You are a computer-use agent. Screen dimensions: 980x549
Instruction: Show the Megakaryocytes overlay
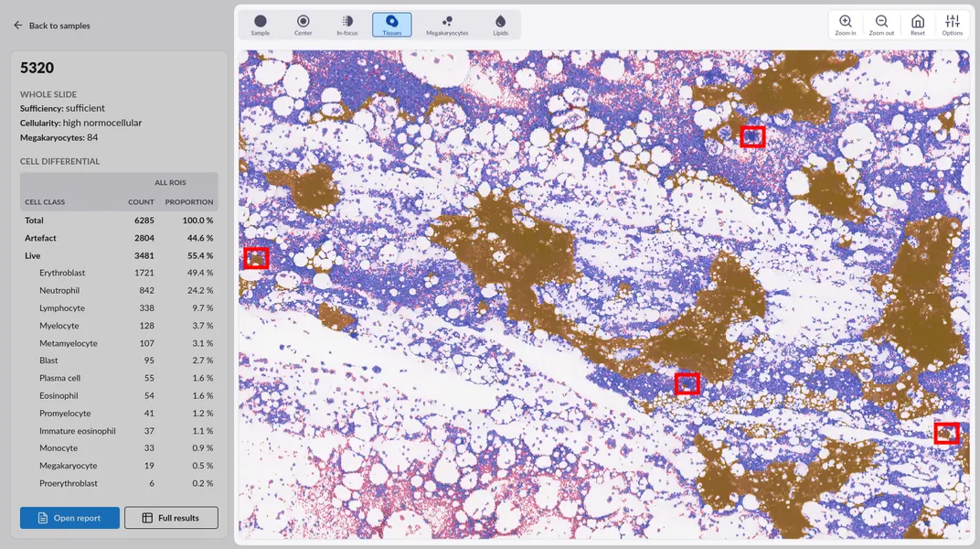[x=447, y=25]
